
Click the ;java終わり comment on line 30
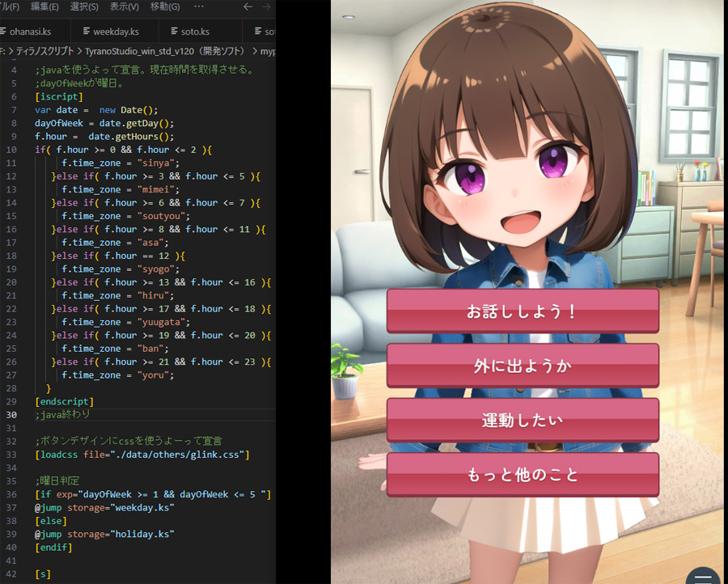[x=62, y=415]
